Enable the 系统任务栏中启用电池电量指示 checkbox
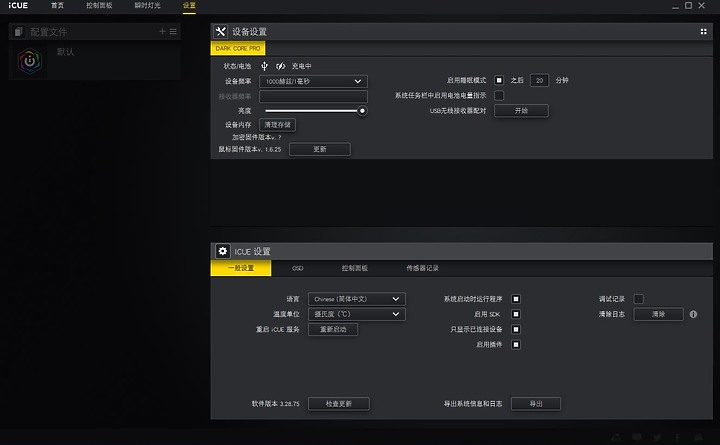Viewport: 720px width, 445px height. point(499,96)
